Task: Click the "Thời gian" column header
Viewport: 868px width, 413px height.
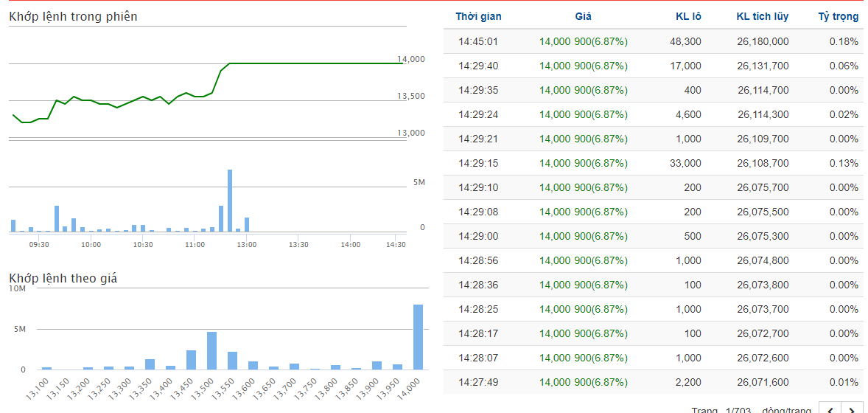Action: pyautogui.click(x=478, y=17)
